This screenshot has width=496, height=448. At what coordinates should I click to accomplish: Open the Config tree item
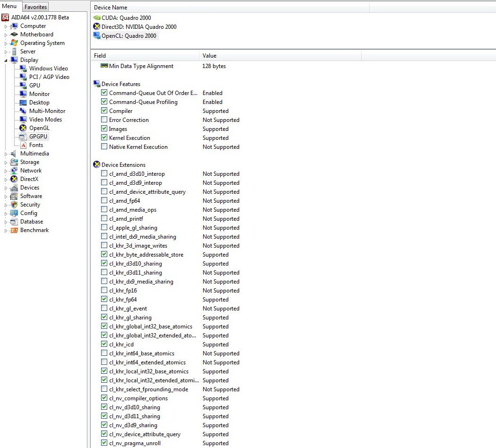pos(29,213)
